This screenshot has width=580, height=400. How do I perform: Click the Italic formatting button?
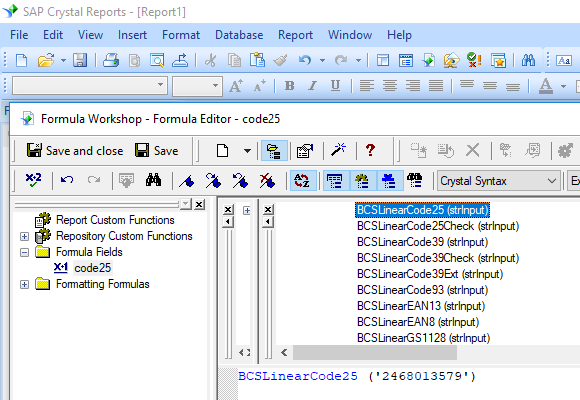point(313,86)
